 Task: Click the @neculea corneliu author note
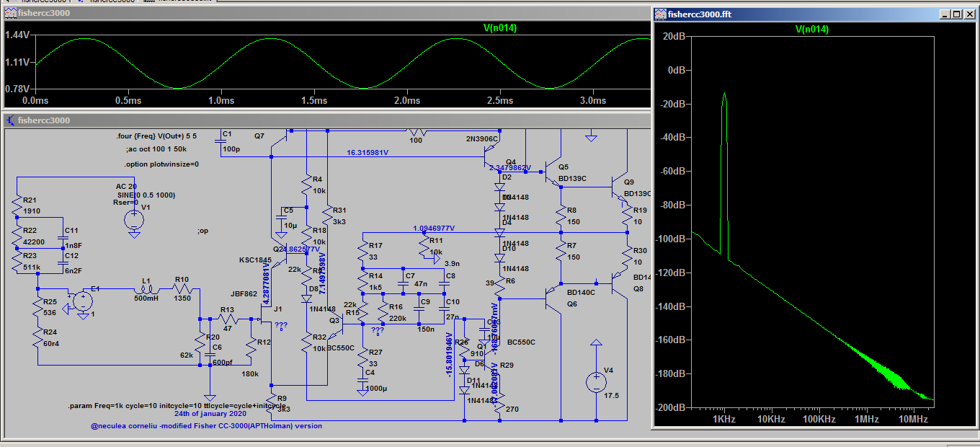pyautogui.click(x=206, y=426)
